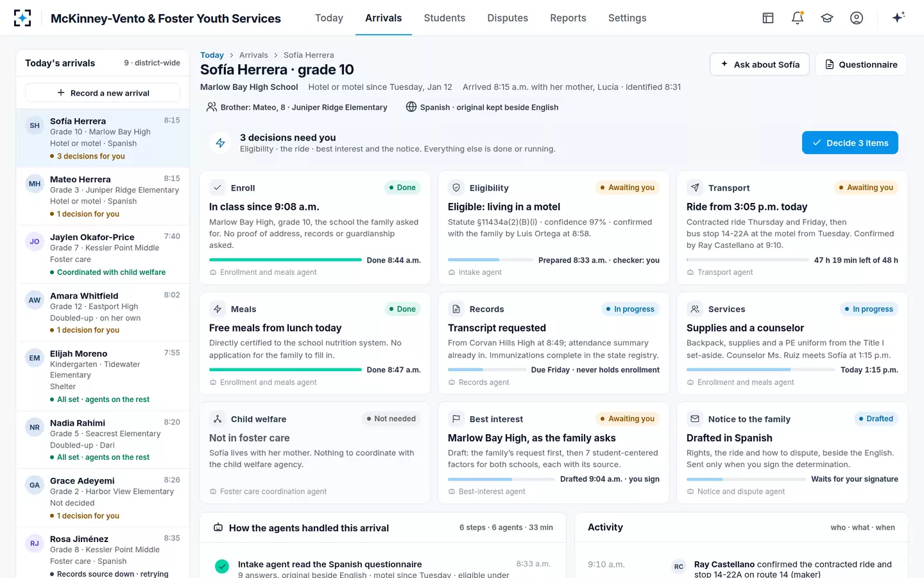Click the Notice Drafted status badge
The width and height of the screenshot is (924, 578).
876,419
